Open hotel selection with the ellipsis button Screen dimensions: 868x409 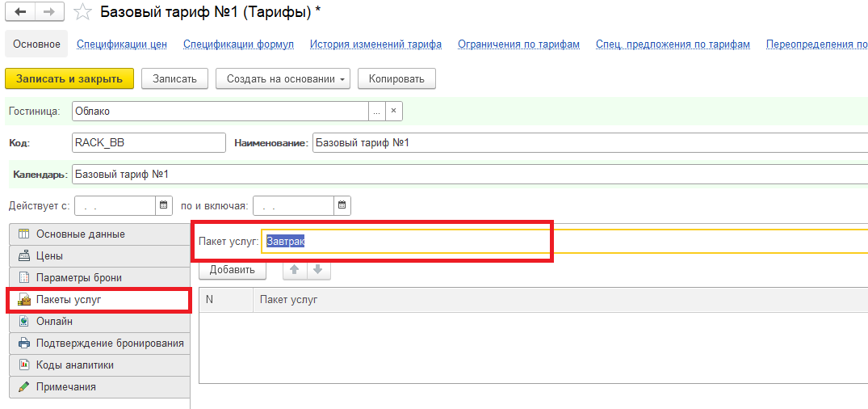tap(377, 111)
